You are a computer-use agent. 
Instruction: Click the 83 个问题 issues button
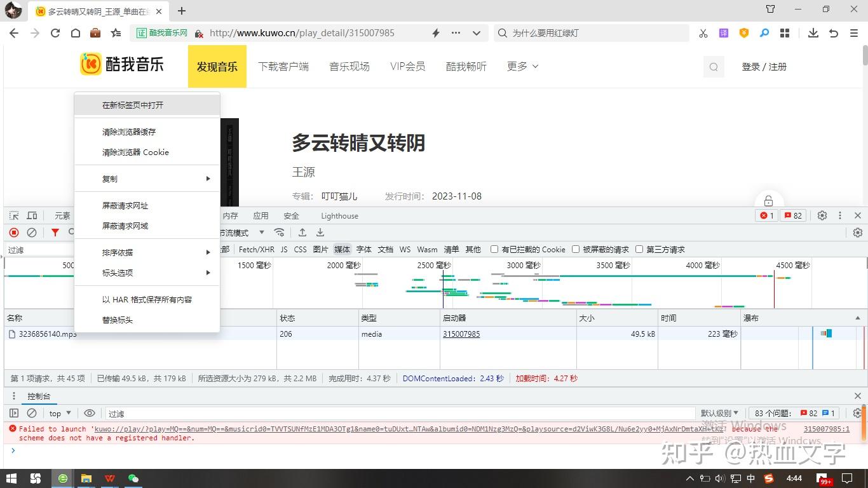(794, 413)
